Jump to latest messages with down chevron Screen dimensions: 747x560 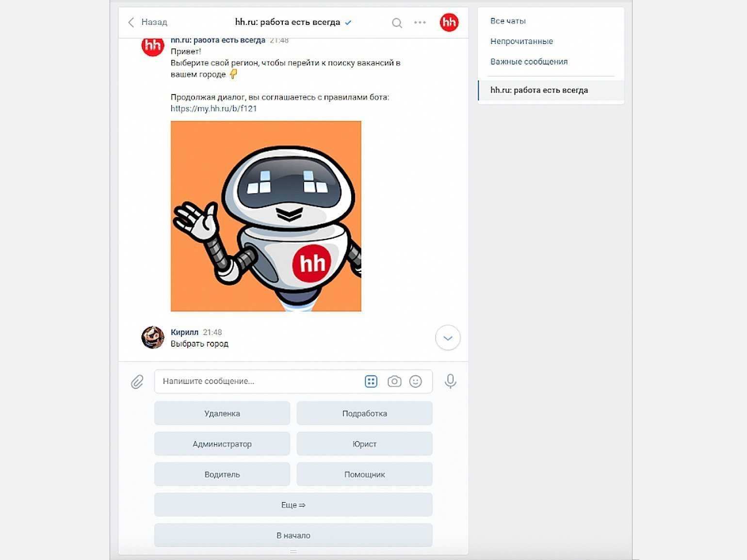click(448, 338)
